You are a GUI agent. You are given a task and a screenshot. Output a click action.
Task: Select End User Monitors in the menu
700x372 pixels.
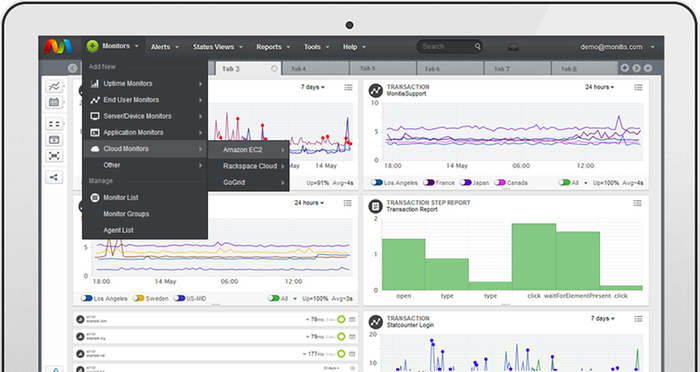[x=145, y=100]
